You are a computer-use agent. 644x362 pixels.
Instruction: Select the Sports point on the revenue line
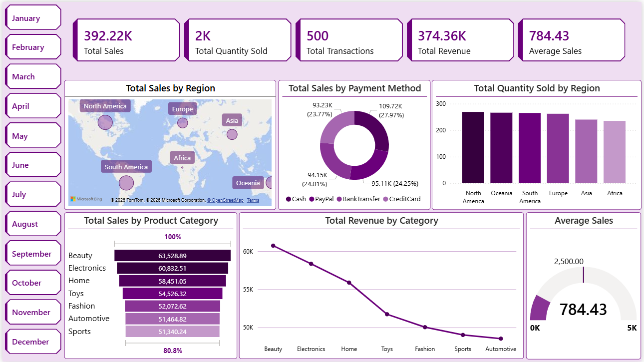(463, 335)
